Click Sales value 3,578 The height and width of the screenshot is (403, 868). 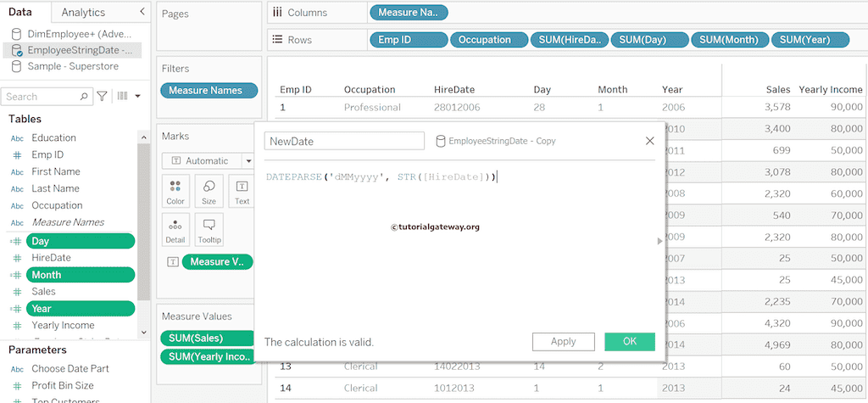777,107
